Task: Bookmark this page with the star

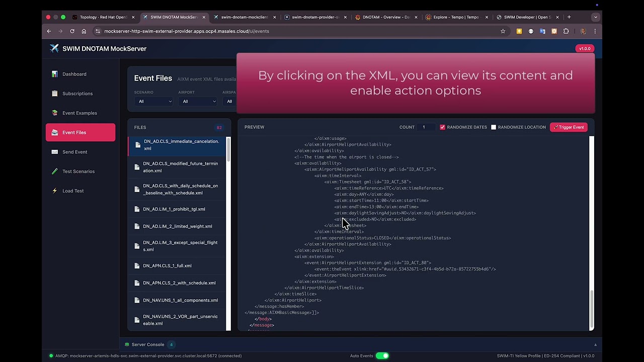Action: (x=503, y=31)
